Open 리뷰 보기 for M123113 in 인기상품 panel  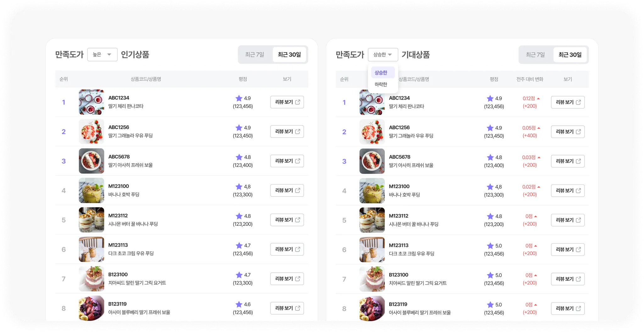coord(287,249)
